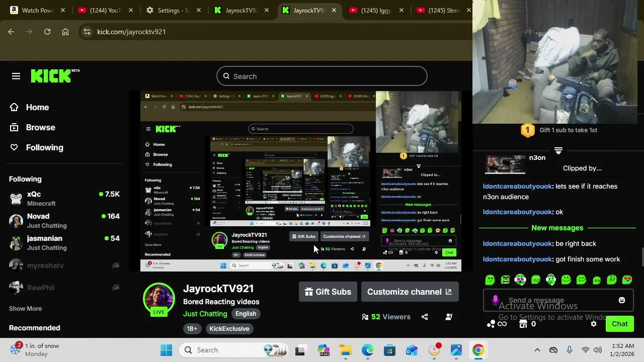Screen dimensions: 644x362
Task: Select the Just Chatting category link
Action: coord(205,314)
